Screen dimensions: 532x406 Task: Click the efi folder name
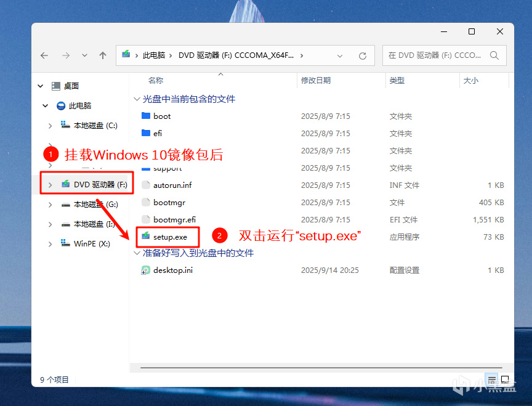(x=158, y=134)
